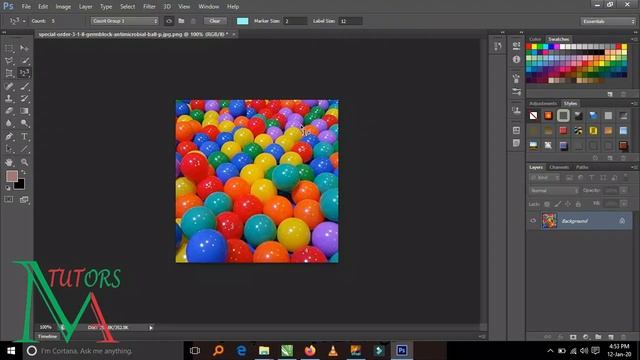Select the Healing Brush tool
This screenshot has width=640, height=360.
(x=9, y=86)
